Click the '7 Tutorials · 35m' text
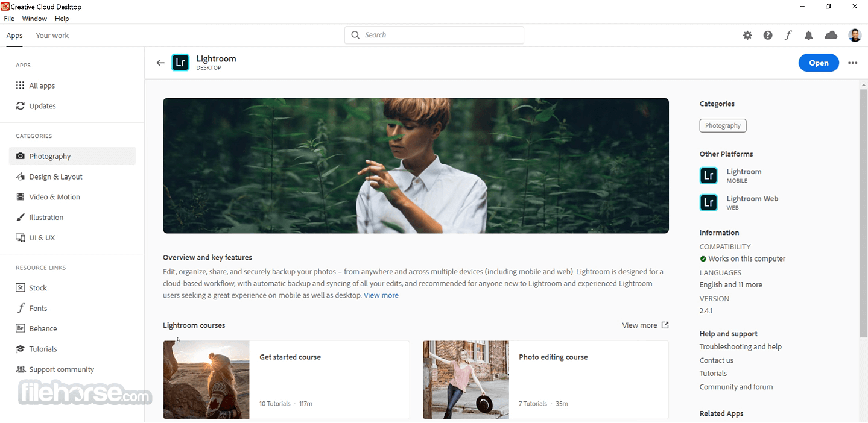The width and height of the screenshot is (868, 423). pyautogui.click(x=543, y=404)
